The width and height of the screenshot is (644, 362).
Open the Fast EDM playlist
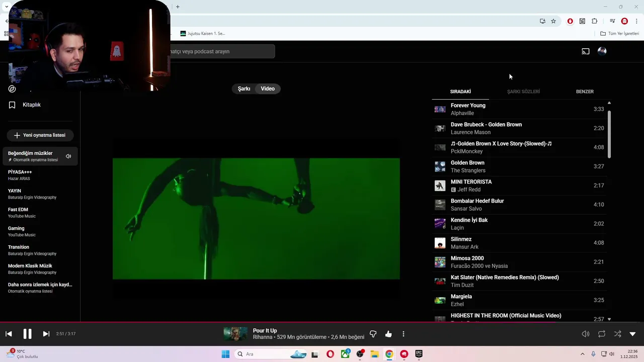40,213
